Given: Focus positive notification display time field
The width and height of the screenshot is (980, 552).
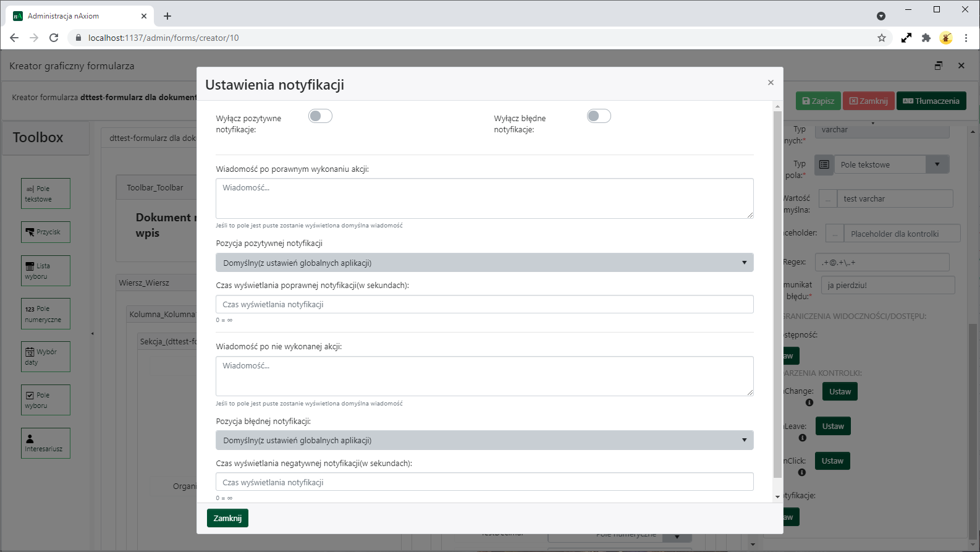Looking at the screenshot, I should pos(484,304).
